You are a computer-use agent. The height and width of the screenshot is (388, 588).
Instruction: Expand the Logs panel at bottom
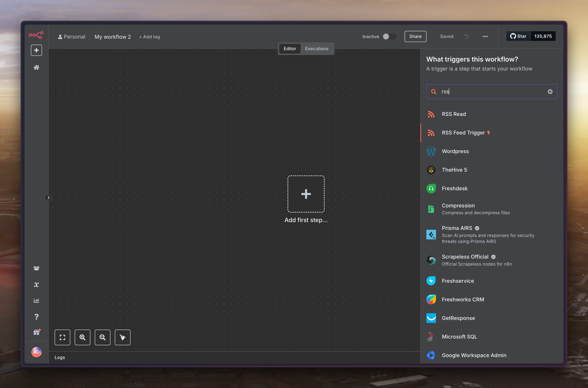60,357
